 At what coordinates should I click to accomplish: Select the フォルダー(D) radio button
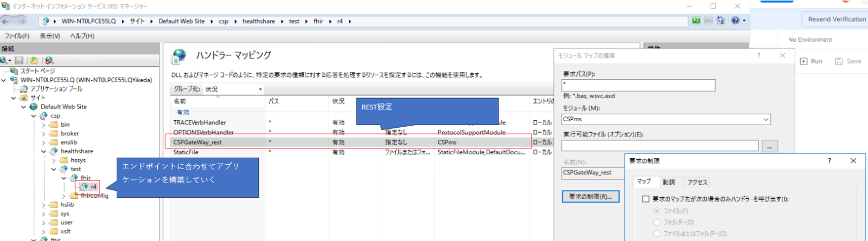point(657,222)
